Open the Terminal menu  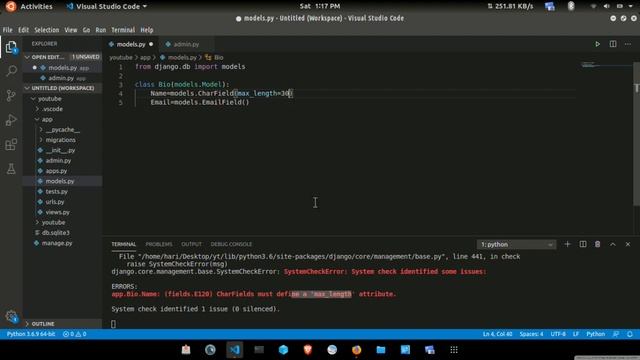123,30
